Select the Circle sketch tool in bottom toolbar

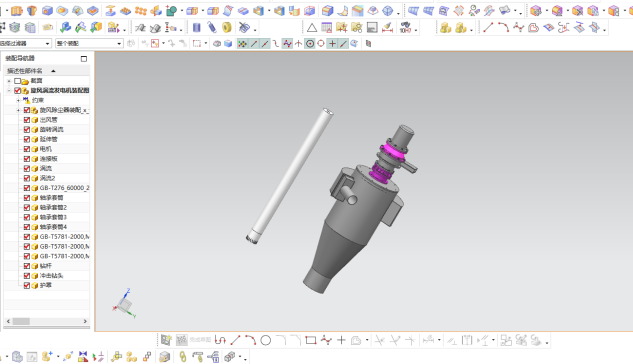pyautogui.click(x=266, y=341)
